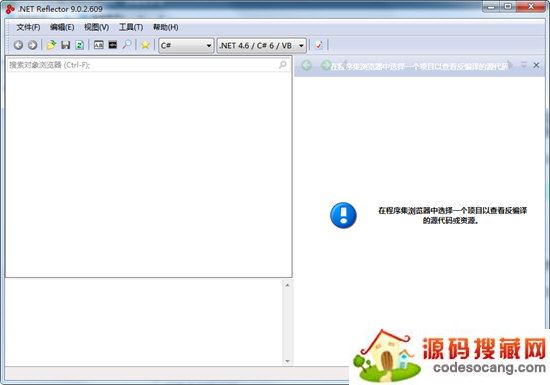Image resolution: width=550 pixels, height=385 pixels.
Task: Click the .NET Reflector title bar logo
Action: pyautogui.click(x=10, y=9)
